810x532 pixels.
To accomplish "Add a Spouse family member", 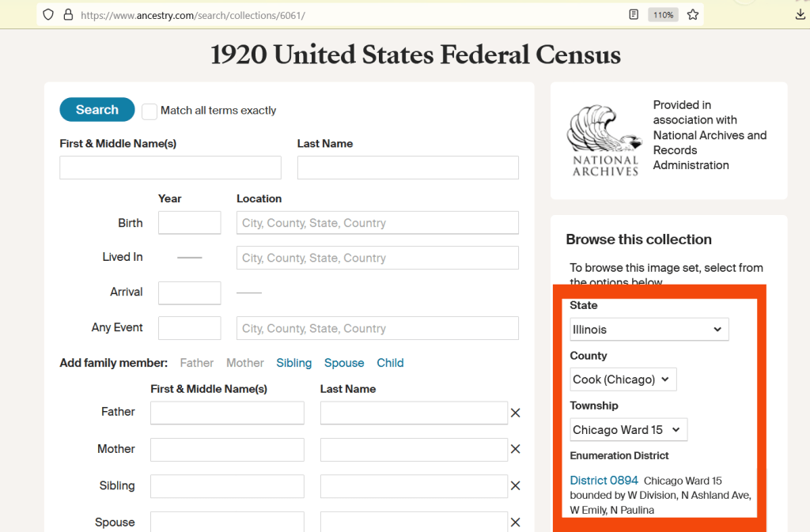I will 344,363.
